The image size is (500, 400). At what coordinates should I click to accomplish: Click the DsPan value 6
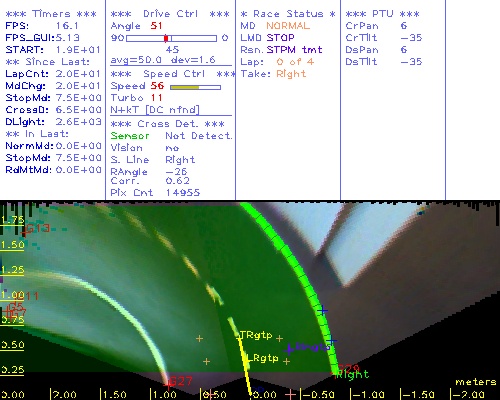point(404,50)
